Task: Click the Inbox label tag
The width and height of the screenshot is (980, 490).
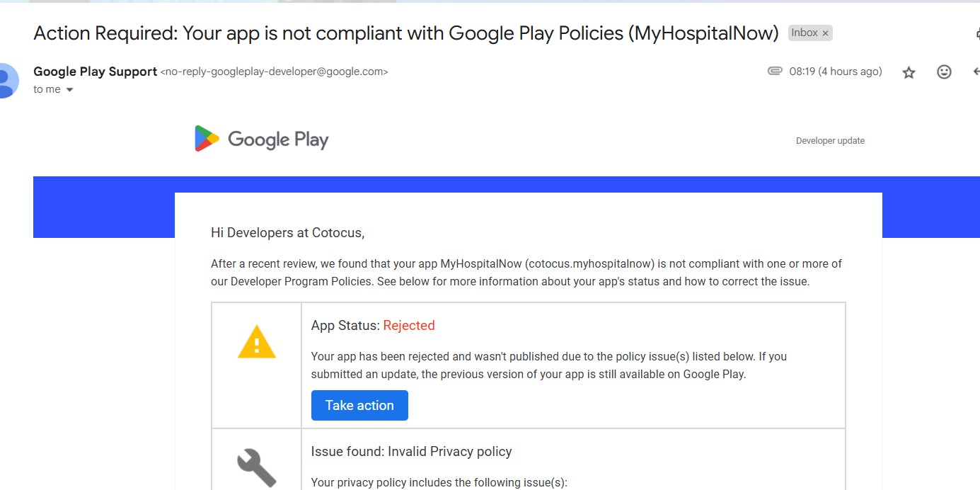Action: (805, 33)
